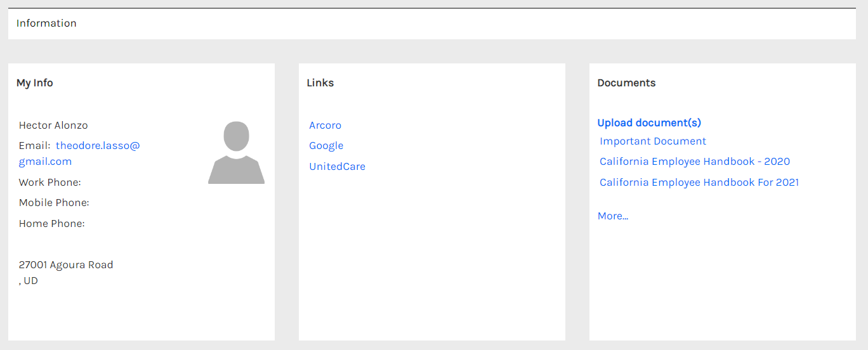The image size is (868, 350).
Task: Click More... under Documents
Action: pyautogui.click(x=613, y=216)
